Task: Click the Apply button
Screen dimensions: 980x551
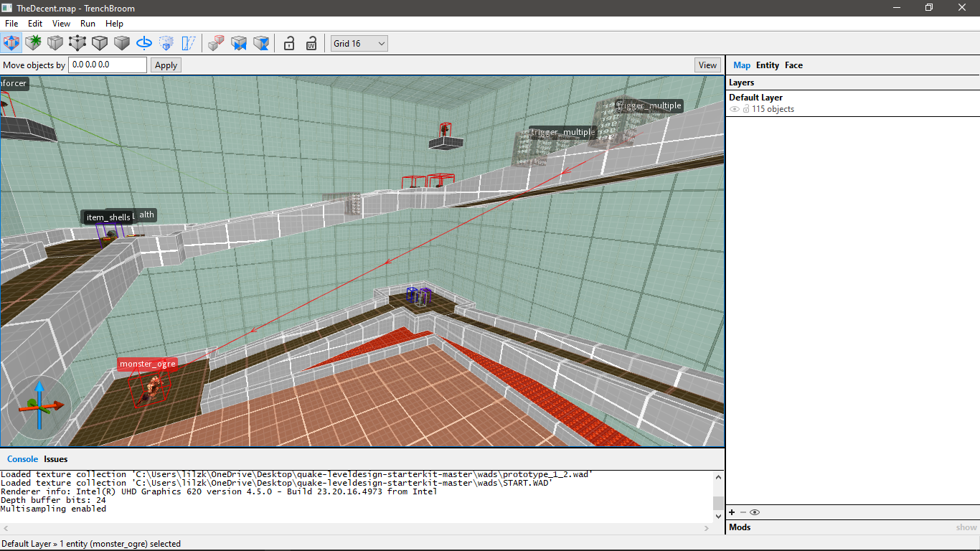Action: (166, 65)
